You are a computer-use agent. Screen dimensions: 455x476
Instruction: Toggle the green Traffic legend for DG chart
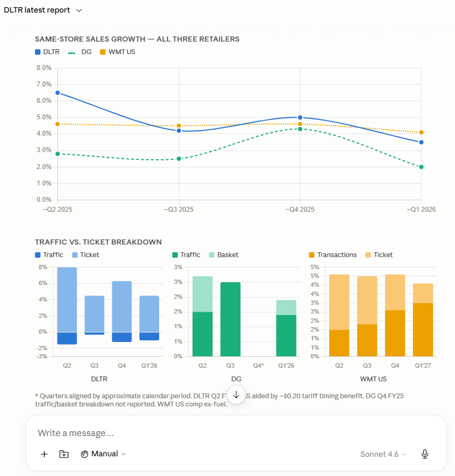point(186,255)
